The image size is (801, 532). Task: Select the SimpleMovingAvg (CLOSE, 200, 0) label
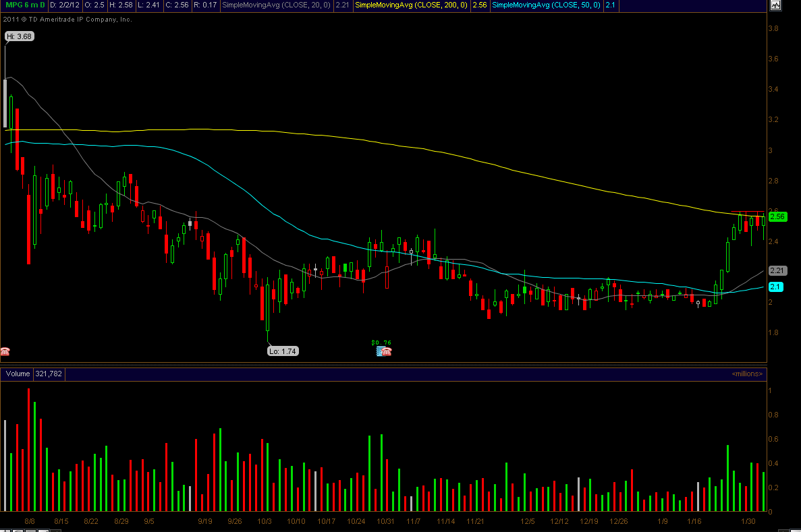[x=411, y=5]
